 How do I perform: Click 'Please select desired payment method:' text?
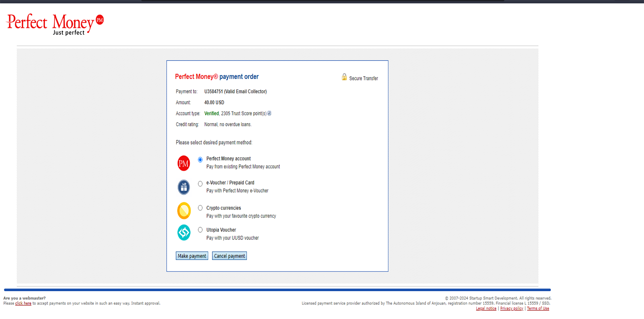(x=214, y=142)
